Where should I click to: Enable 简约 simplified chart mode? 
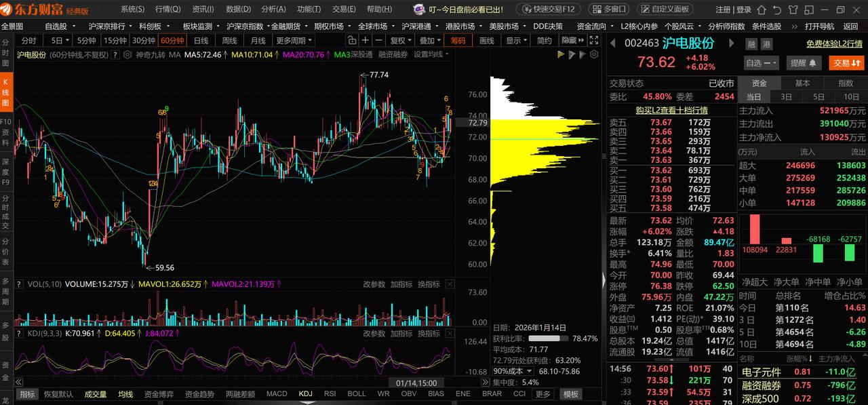pos(544,40)
